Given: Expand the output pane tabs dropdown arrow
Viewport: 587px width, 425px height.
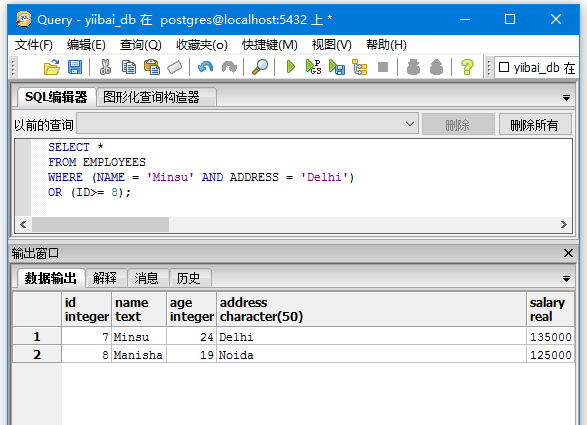Looking at the screenshot, I should tap(566, 279).
